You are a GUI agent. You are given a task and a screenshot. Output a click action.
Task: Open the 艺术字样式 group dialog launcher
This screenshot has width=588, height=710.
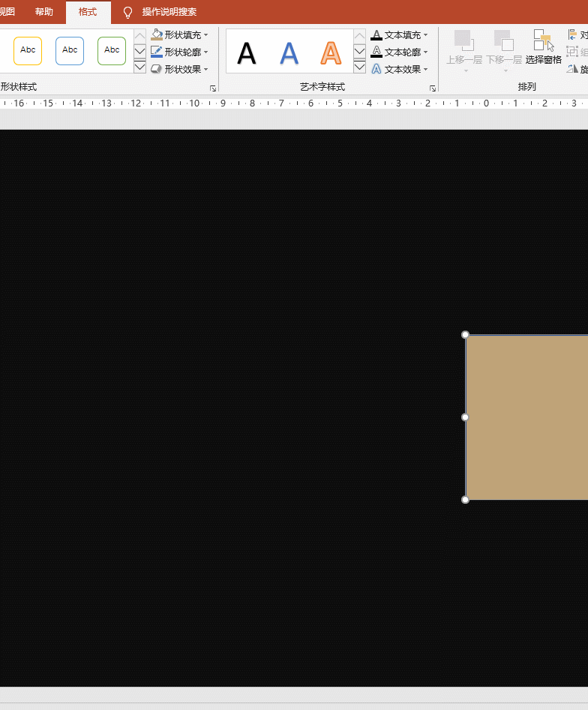click(433, 88)
